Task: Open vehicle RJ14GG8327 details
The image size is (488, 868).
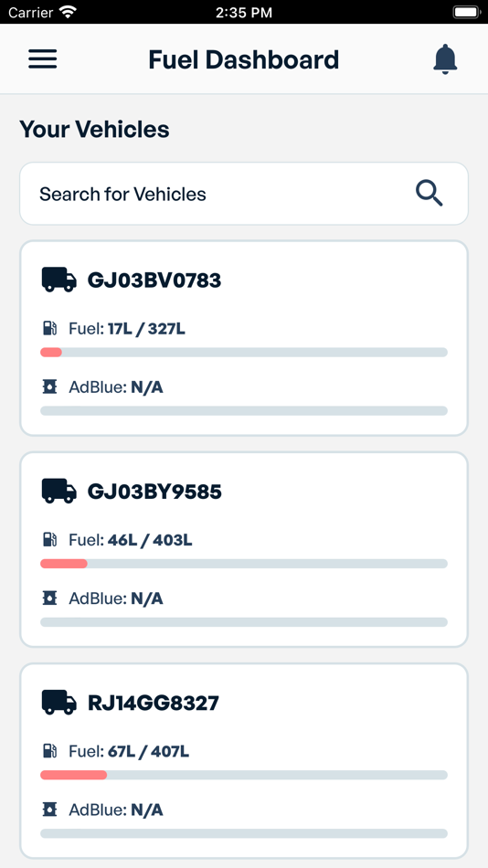Action: click(x=244, y=761)
